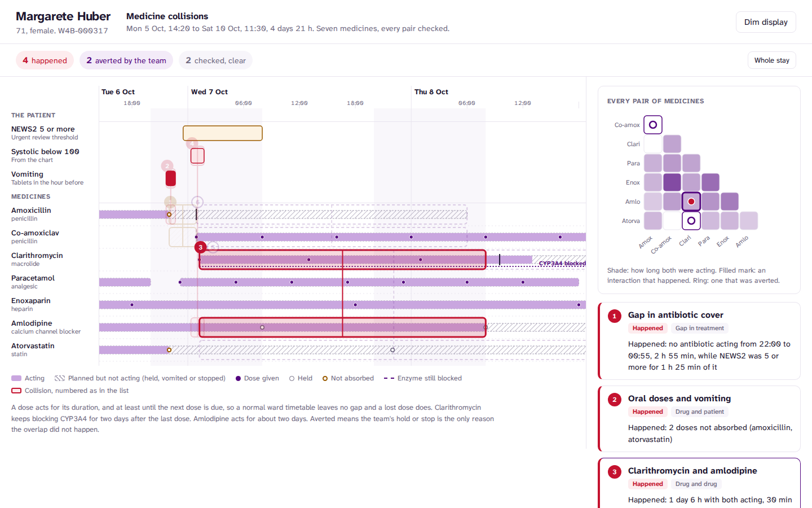Click the Whole stay button
This screenshot has height=508, width=812.
point(771,60)
